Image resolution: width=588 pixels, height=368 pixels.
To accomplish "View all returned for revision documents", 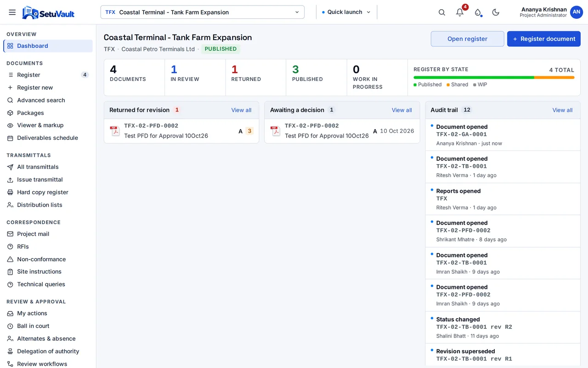I will 241,110.
